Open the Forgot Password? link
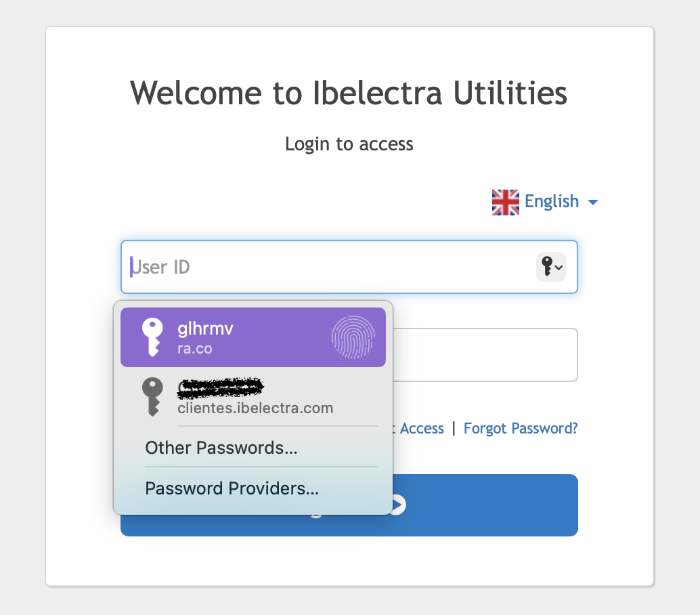 coord(521,428)
